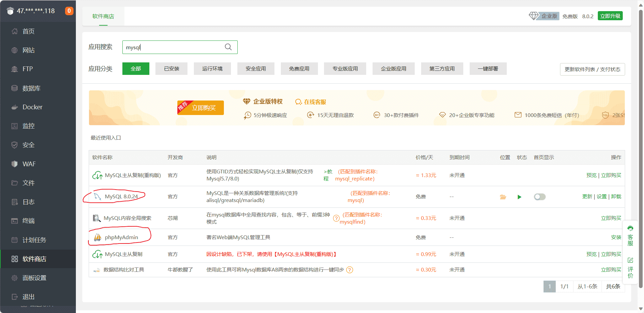644x313 pixels.
Task: Open the 监控 monitoring sidebar panel
Action: pos(29,126)
